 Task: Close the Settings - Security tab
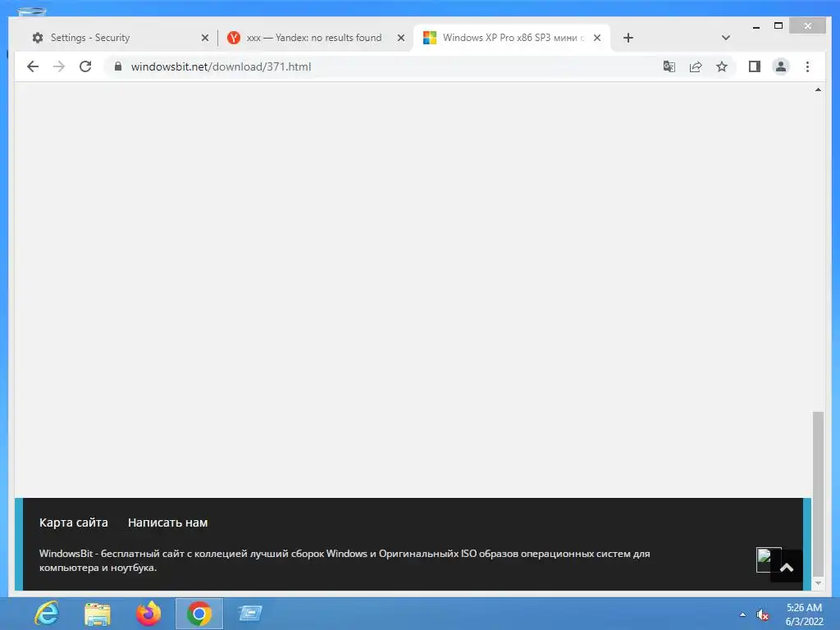(204, 38)
